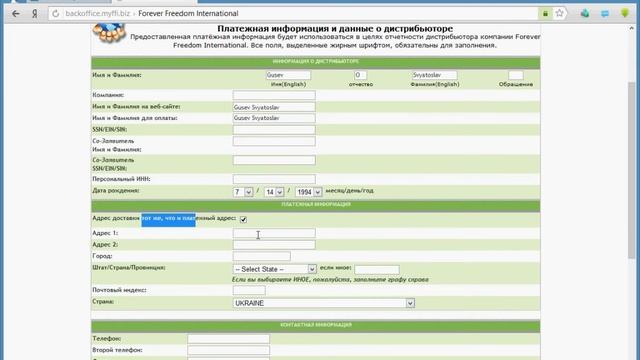The height and width of the screenshot is (360, 640).
Task: Open the birth day dropdown showing 14
Action: (274, 192)
